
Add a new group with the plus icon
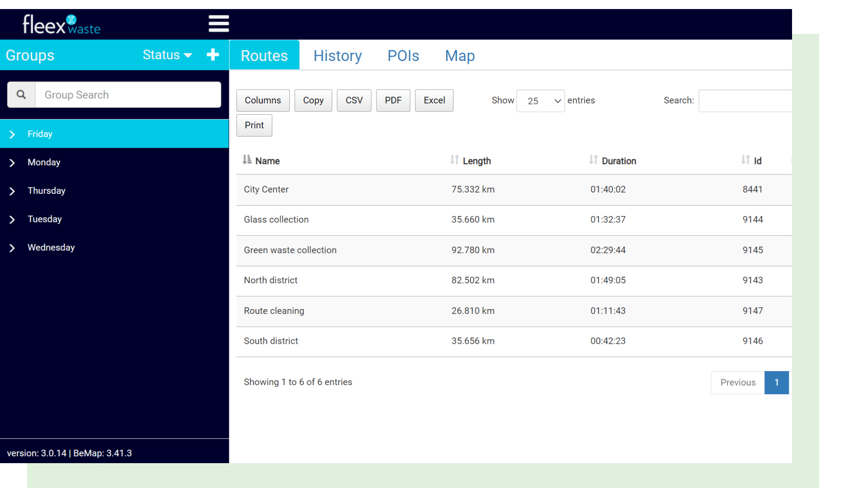pyautogui.click(x=212, y=55)
